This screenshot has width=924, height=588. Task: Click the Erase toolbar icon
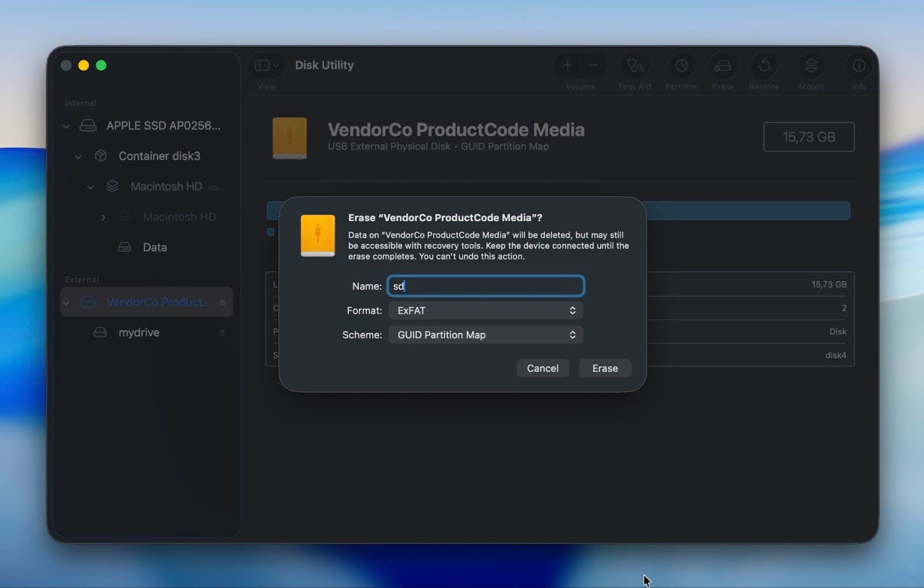pyautogui.click(x=723, y=66)
